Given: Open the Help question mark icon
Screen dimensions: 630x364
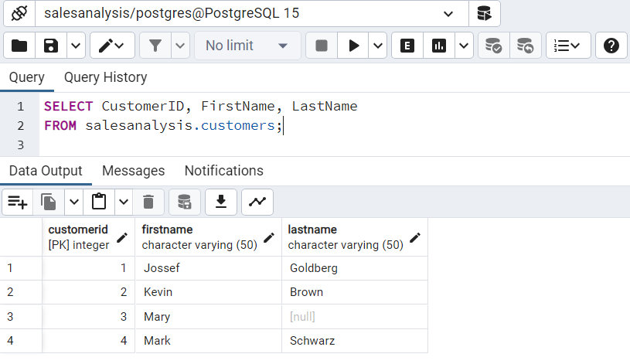Looking at the screenshot, I should coord(611,46).
